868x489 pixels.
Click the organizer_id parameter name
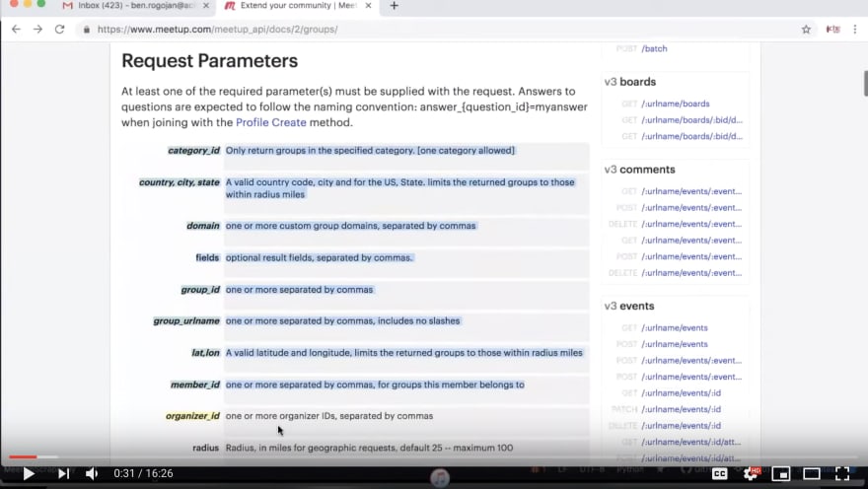tap(192, 416)
